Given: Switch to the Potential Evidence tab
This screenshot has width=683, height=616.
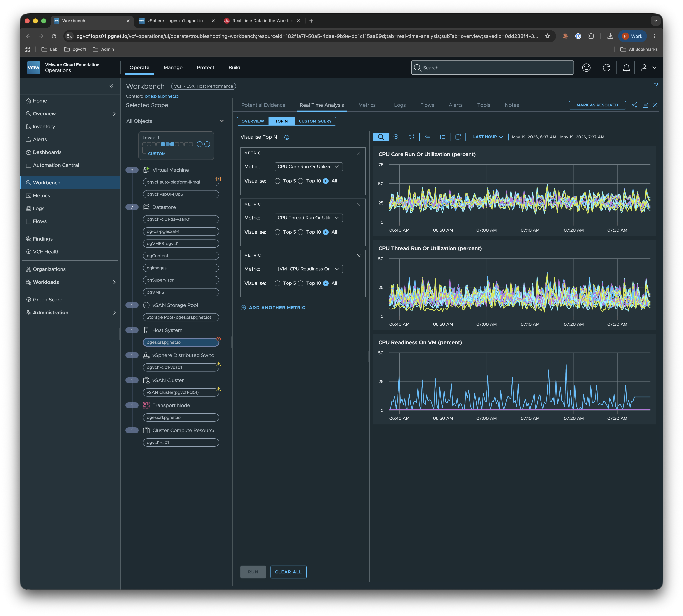Looking at the screenshot, I should click(263, 105).
